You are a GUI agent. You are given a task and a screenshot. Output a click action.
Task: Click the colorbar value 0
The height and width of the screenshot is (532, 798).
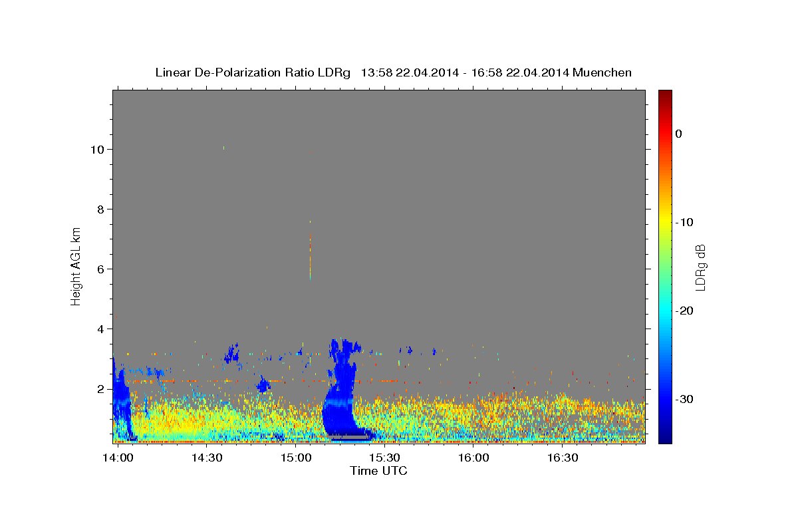tap(678, 134)
